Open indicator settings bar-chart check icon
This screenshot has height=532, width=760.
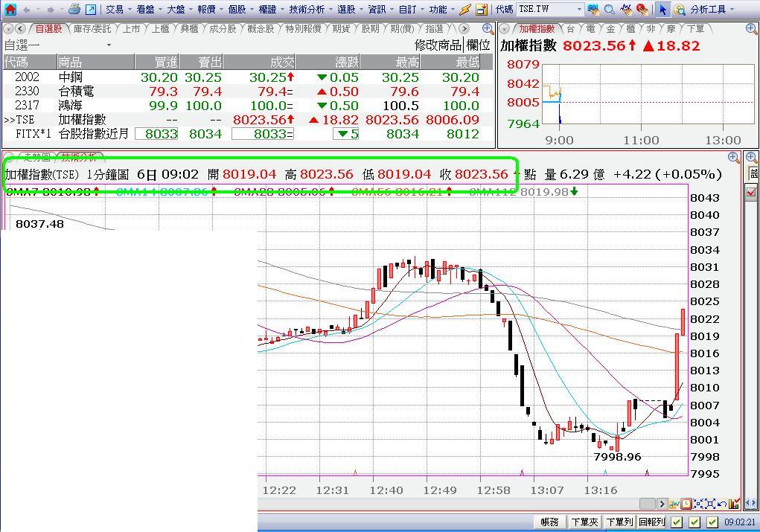734,504
